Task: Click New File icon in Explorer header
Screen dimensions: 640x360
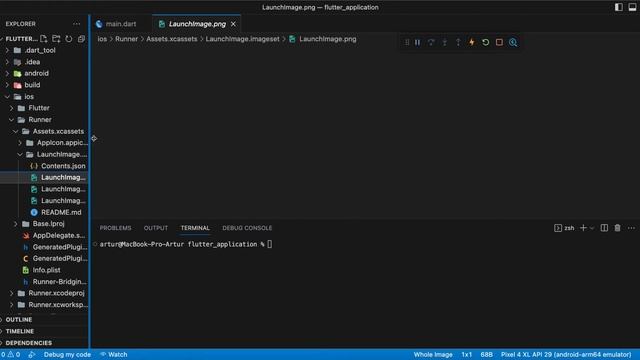Action: pos(44,39)
